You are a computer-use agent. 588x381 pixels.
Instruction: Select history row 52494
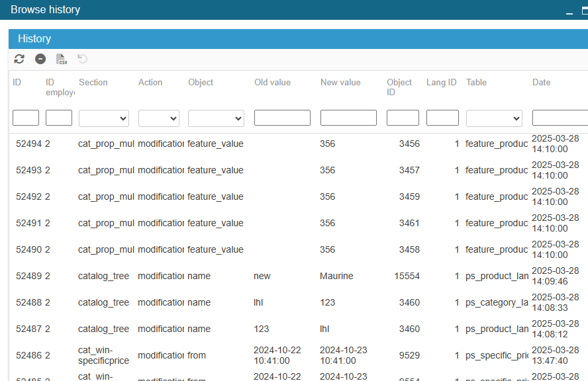coord(298,144)
